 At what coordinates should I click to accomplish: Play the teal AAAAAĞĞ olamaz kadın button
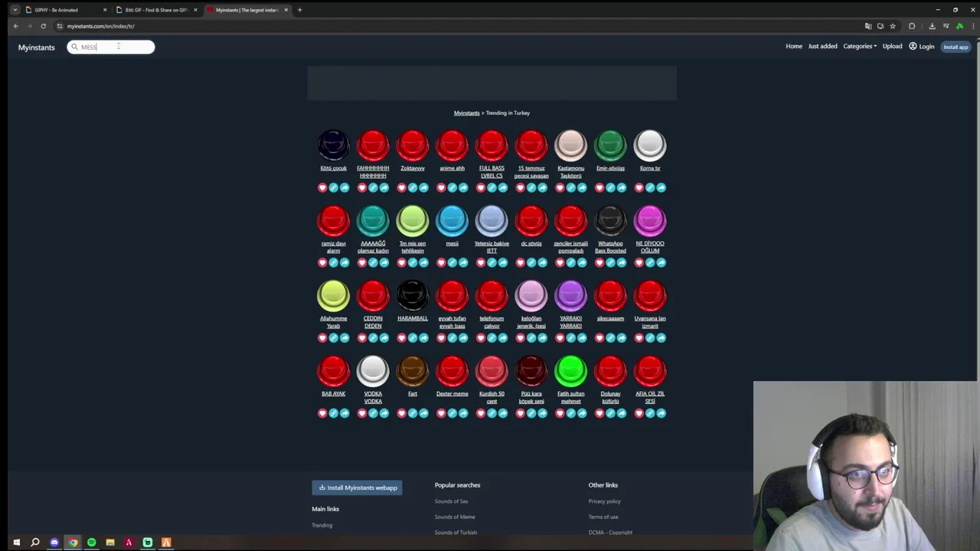373,220
